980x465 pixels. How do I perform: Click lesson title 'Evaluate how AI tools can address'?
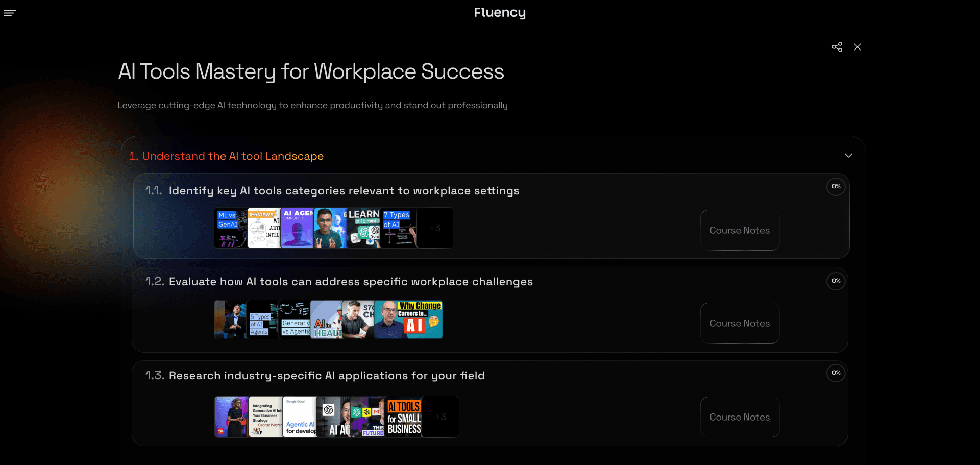(351, 282)
